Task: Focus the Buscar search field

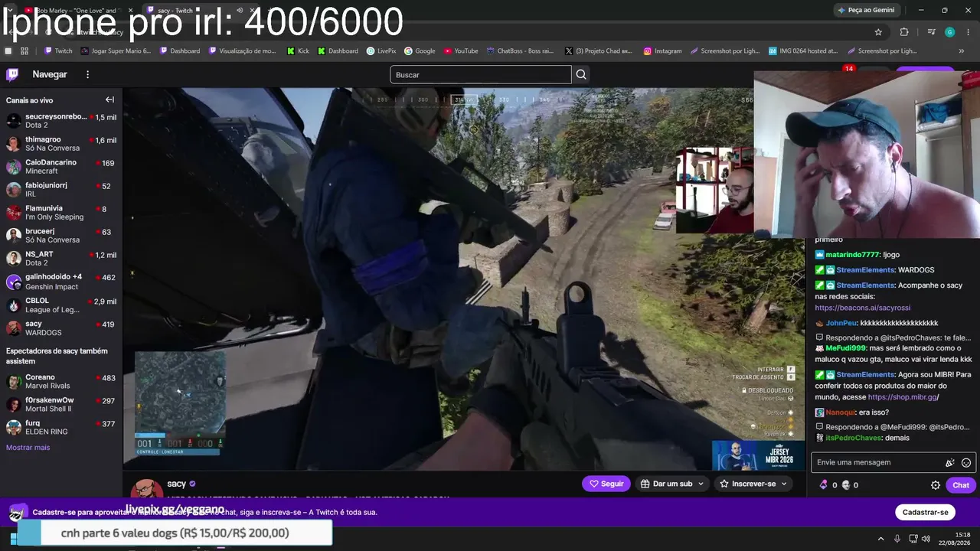Action: tap(481, 74)
